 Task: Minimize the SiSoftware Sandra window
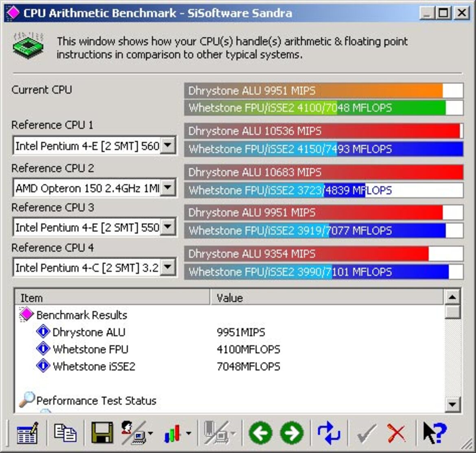pos(427,13)
